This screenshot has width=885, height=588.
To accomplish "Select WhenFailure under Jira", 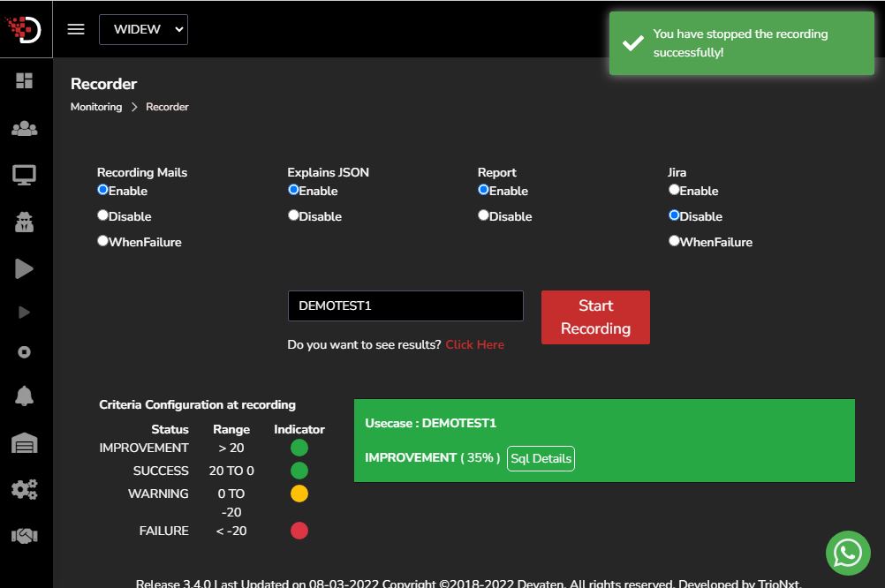I will tap(674, 241).
